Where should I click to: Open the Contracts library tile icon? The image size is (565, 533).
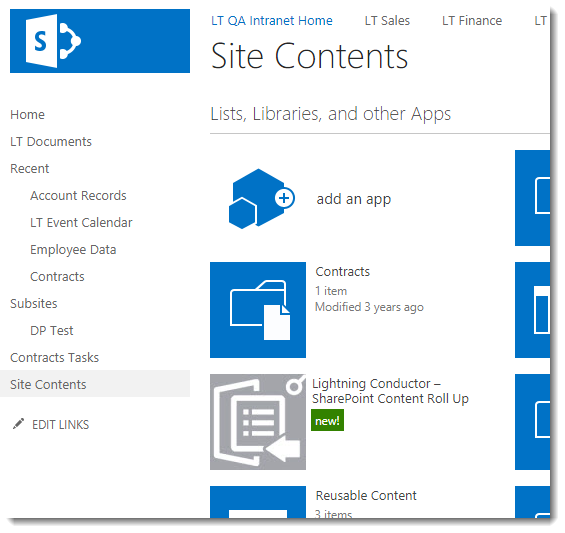click(258, 310)
